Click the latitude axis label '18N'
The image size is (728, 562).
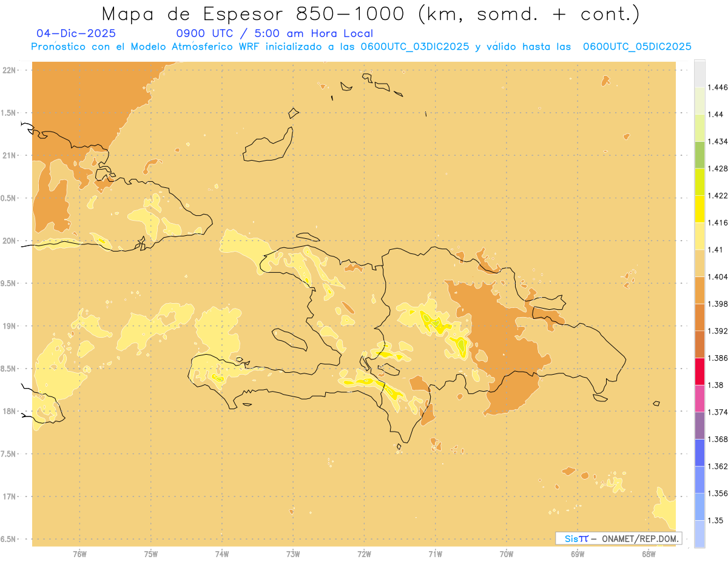(x=9, y=411)
